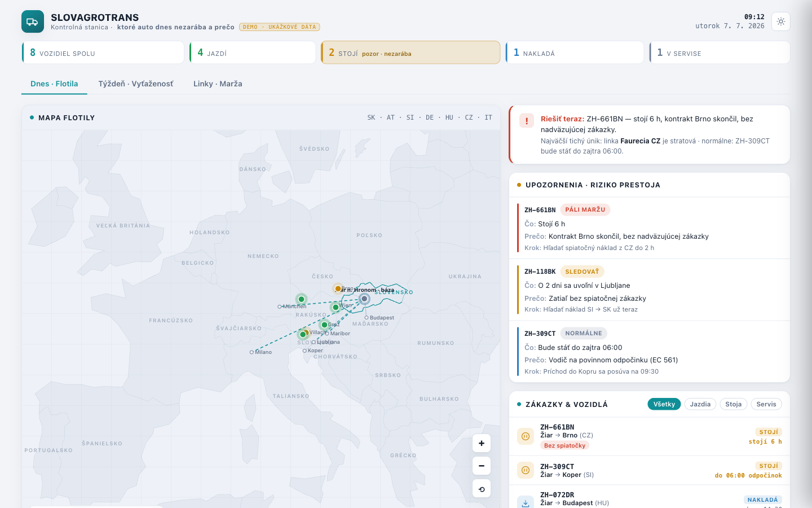Open the ZH-072DR Žiar → Budapest order row

[x=650, y=497]
